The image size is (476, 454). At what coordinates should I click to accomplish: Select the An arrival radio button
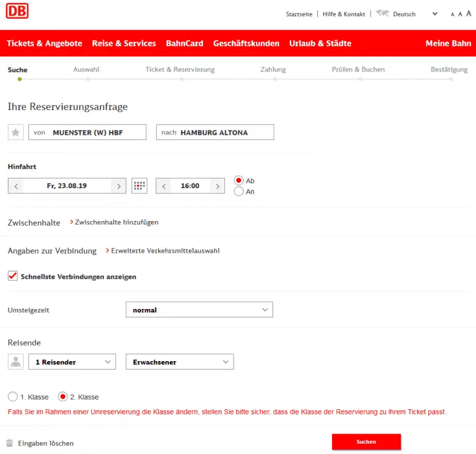click(239, 192)
